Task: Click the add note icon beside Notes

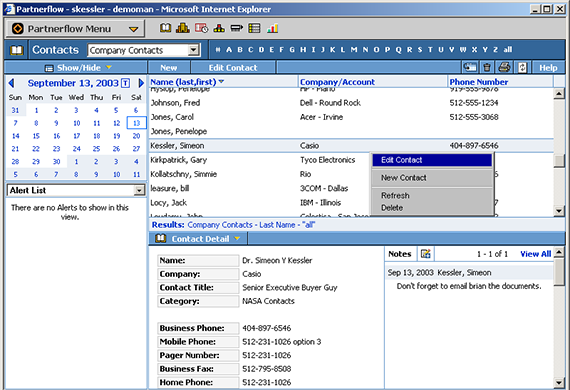Action: [x=426, y=254]
